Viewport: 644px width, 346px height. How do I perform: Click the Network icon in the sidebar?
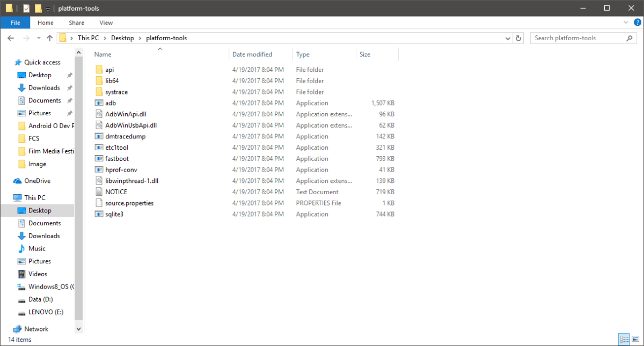[x=18, y=329]
